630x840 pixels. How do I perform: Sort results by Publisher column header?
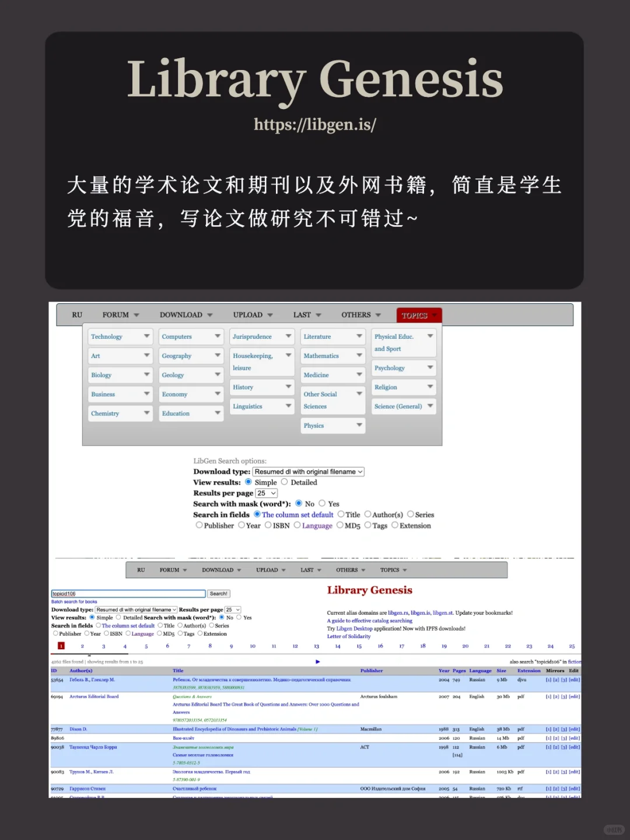point(372,671)
